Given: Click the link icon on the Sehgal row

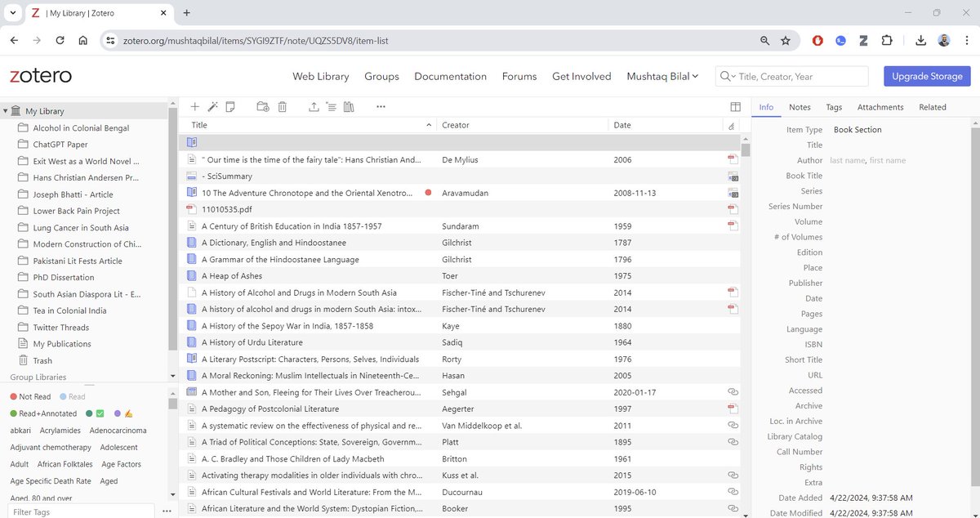Looking at the screenshot, I should pyautogui.click(x=733, y=392).
